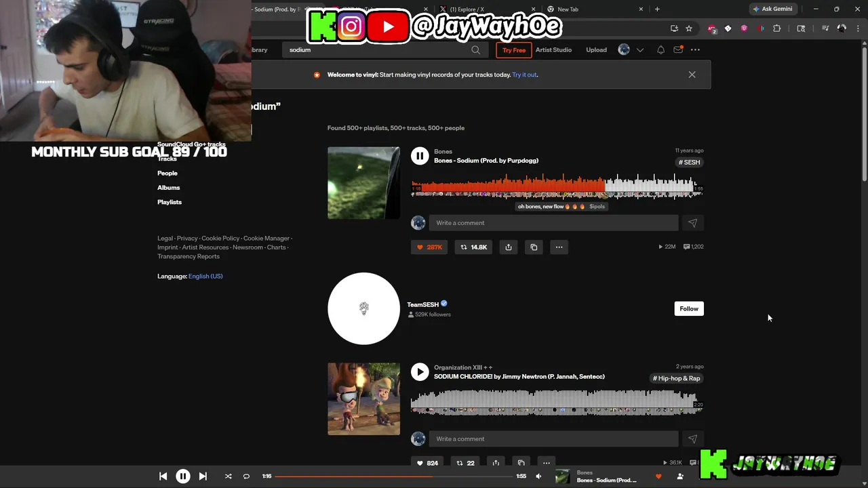Expand the profile dropdown chevron

(639, 50)
